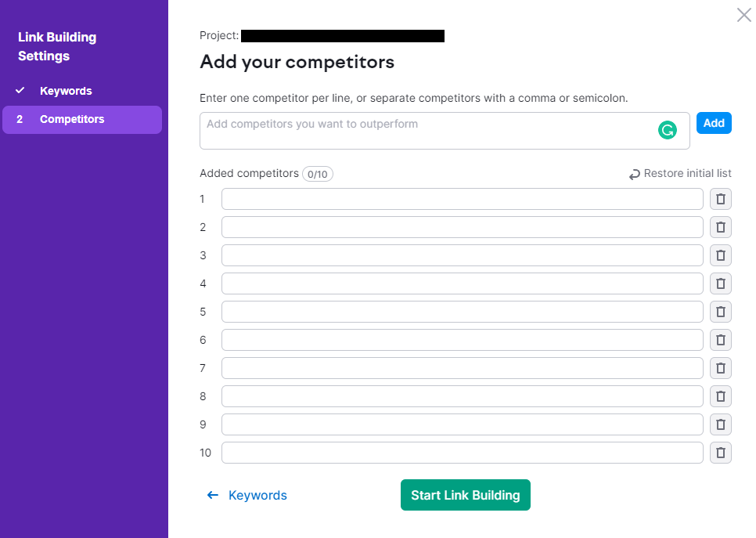Remove competitor row 5 with delete icon
The height and width of the screenshot is (538, 756).
[720, 312]
